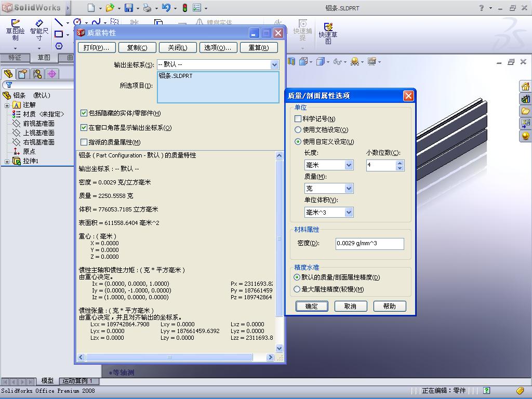Open the Design Library icon in task pane
The image size is (532, 399).
click(x=525, y=99)
